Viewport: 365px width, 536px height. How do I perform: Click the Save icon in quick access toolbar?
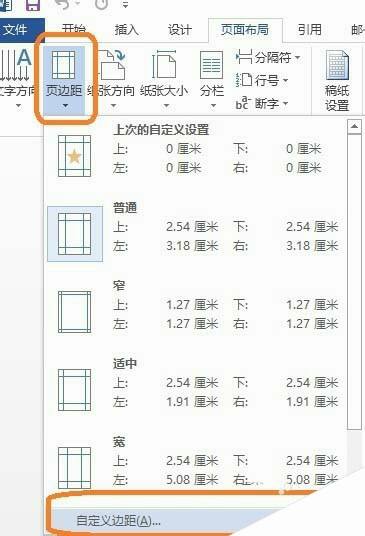(x=33, y=5)
